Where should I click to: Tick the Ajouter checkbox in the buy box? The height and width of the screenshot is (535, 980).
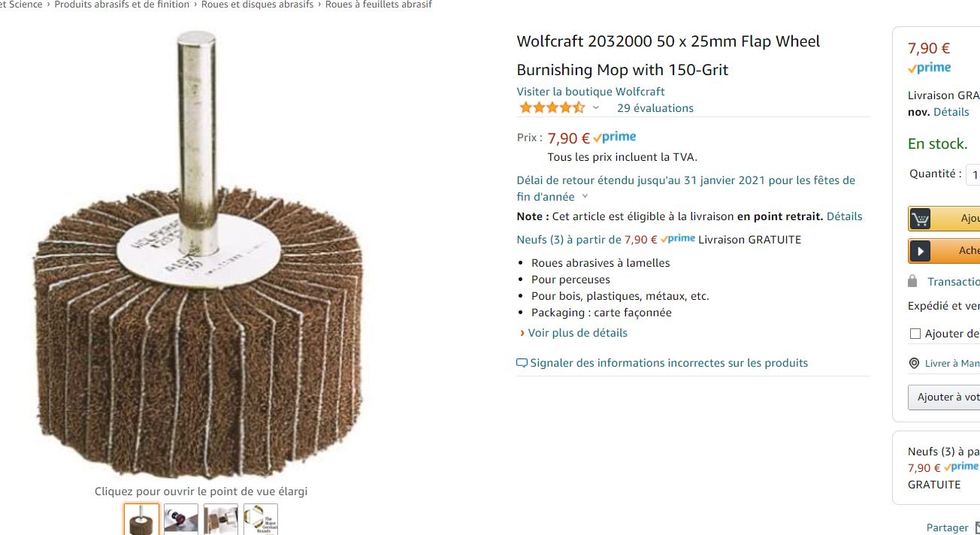(915, 334)
